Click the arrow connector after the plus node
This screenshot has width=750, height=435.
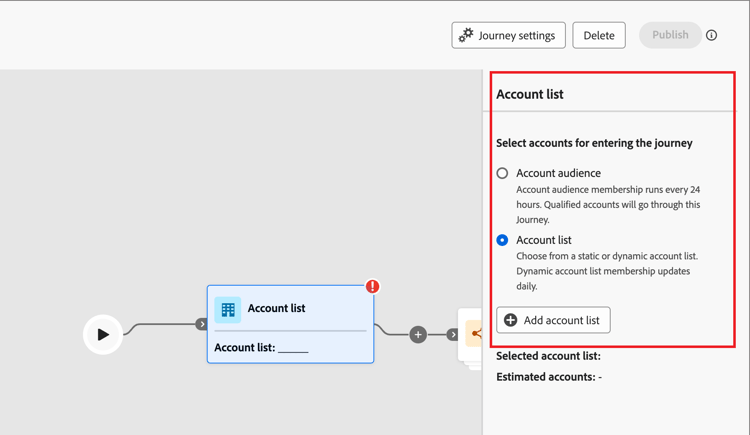452,334
